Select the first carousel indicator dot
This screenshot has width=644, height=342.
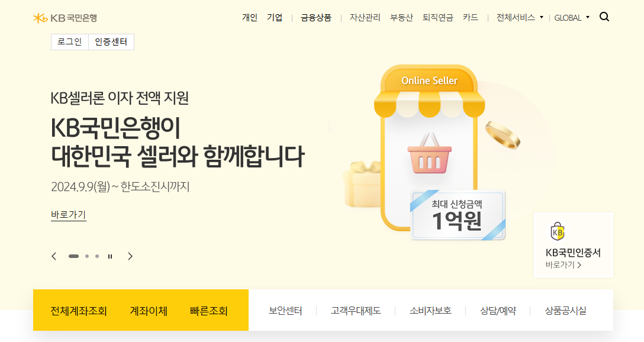(x=73, y=256)
